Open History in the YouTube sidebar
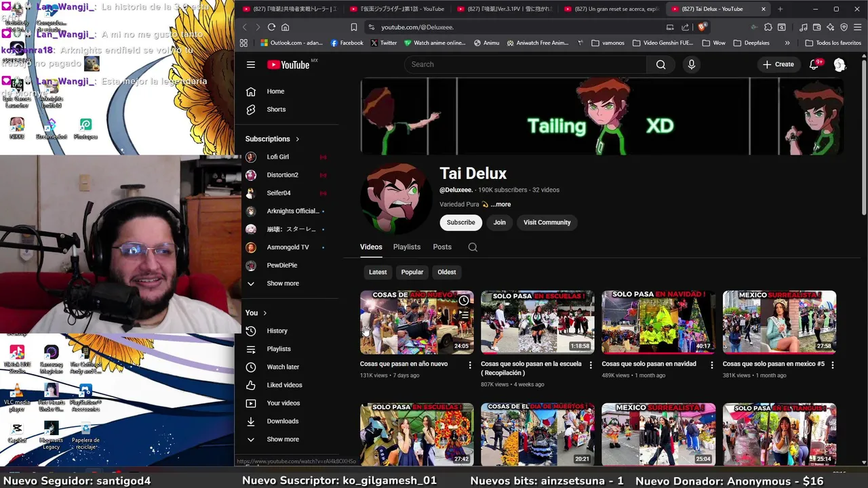 click(277, 331)
